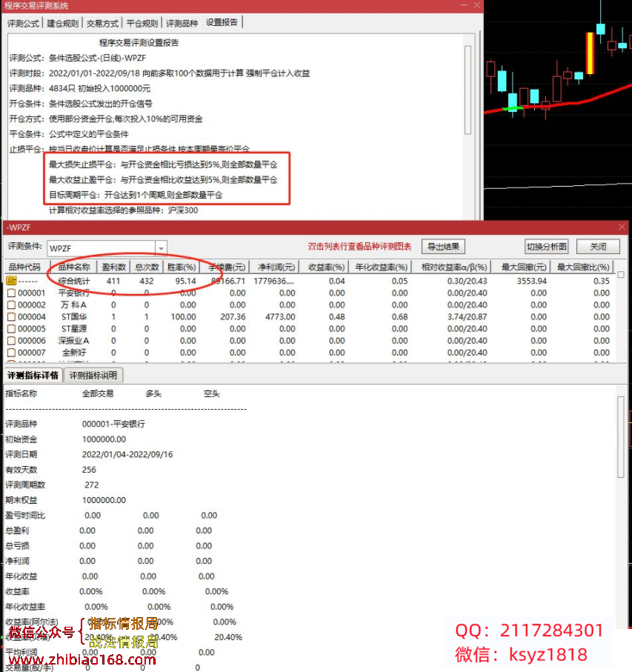The height and width of the screenshot is (672, 632).
Task: Toggle checkbox for 000001 平安银行
Action: point(12,293)
